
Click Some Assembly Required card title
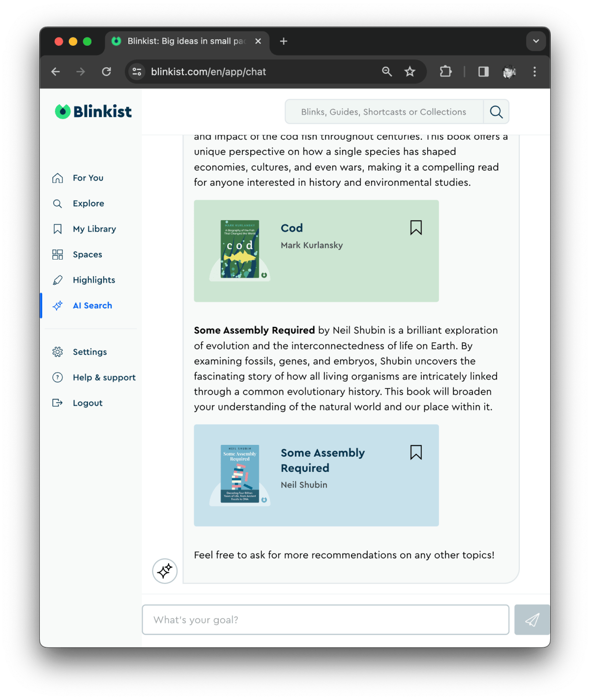click(323, 460)
